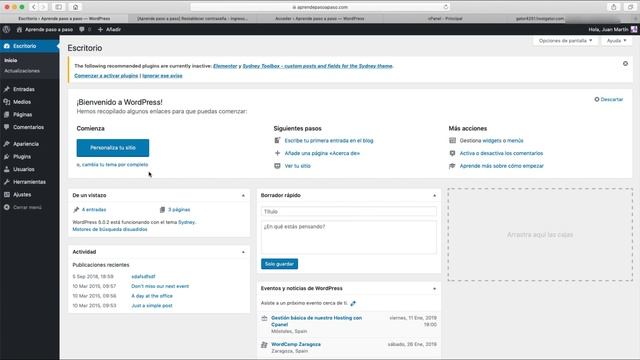Image resolution: width=640 pixels, height=360 pixels.
Task: Collapse the De un vistazo panel
Action: coord(243,196)
